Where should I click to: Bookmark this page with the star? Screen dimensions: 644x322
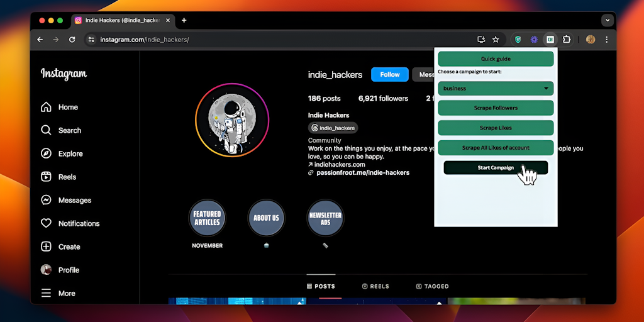click(x=496, y=40)
